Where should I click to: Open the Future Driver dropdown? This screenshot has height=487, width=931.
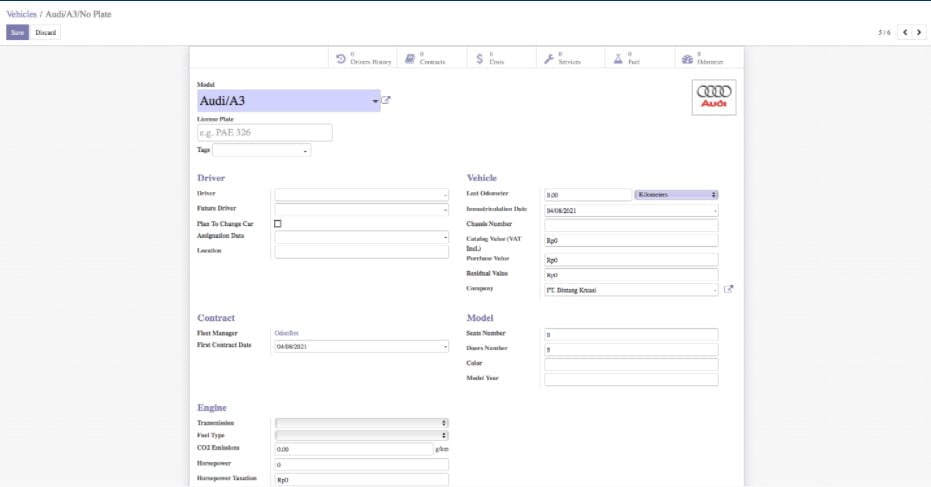tap(362, 210)
